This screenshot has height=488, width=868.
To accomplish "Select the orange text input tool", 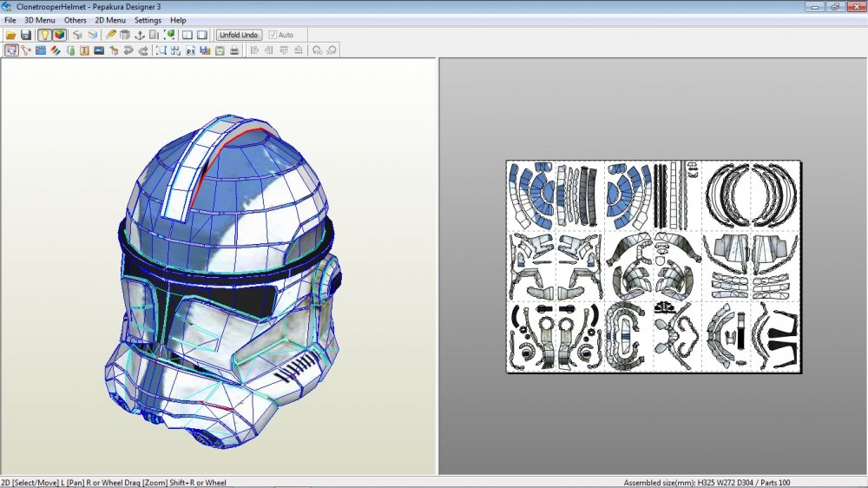I will (84, 50).
